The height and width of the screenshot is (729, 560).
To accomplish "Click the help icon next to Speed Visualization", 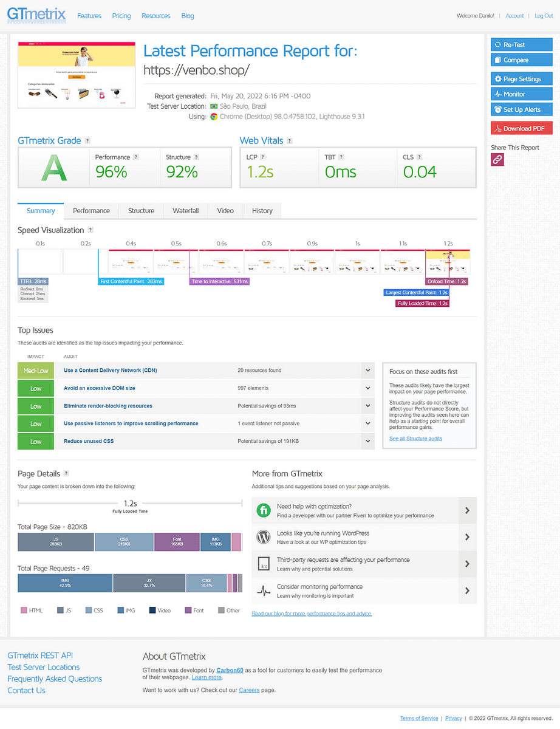I will tap(90, 230).
